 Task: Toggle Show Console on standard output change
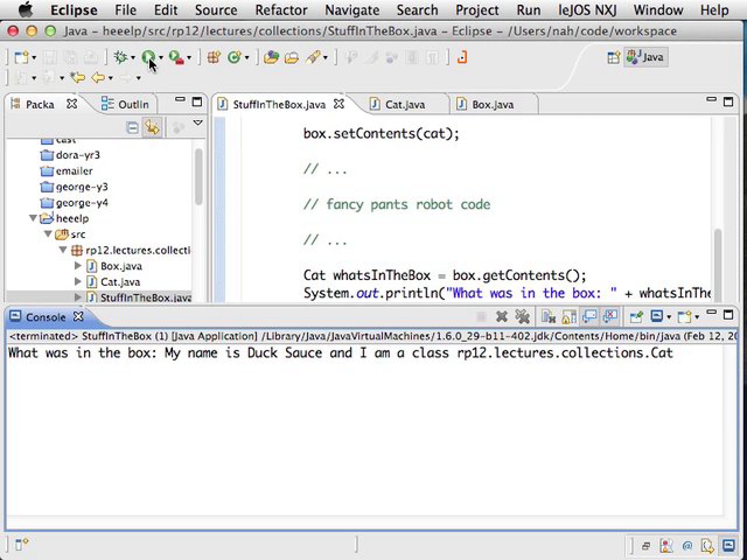590,317
